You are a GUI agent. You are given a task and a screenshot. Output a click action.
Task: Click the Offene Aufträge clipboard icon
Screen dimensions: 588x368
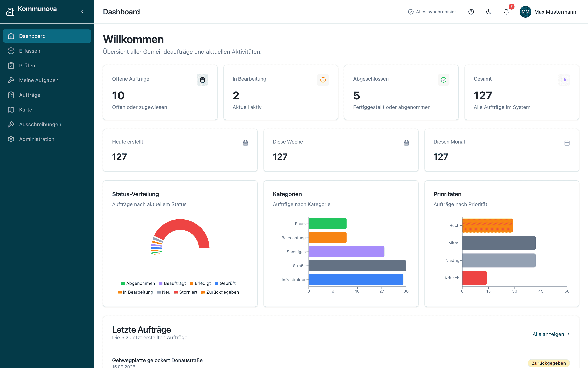click(x=202, y=80)
